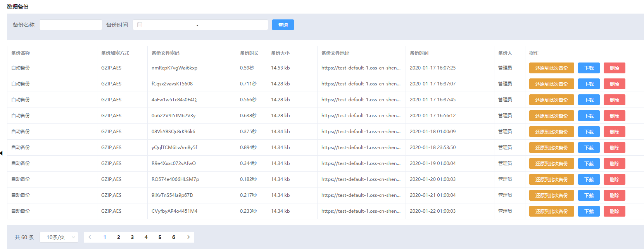Click the 查询 search button

283,25
